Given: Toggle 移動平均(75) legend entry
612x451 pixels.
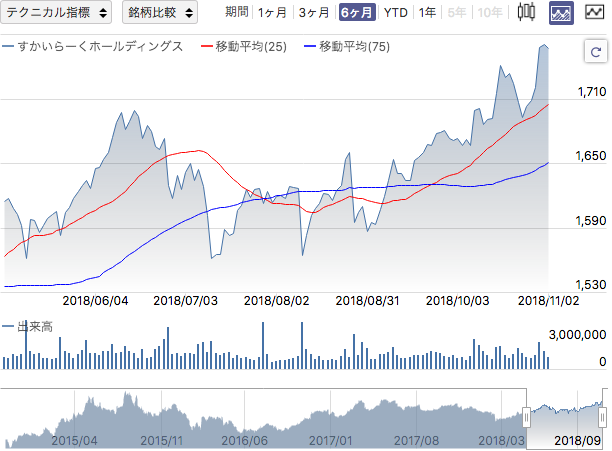Looking at the screenshot, I should tap(347, 46).
